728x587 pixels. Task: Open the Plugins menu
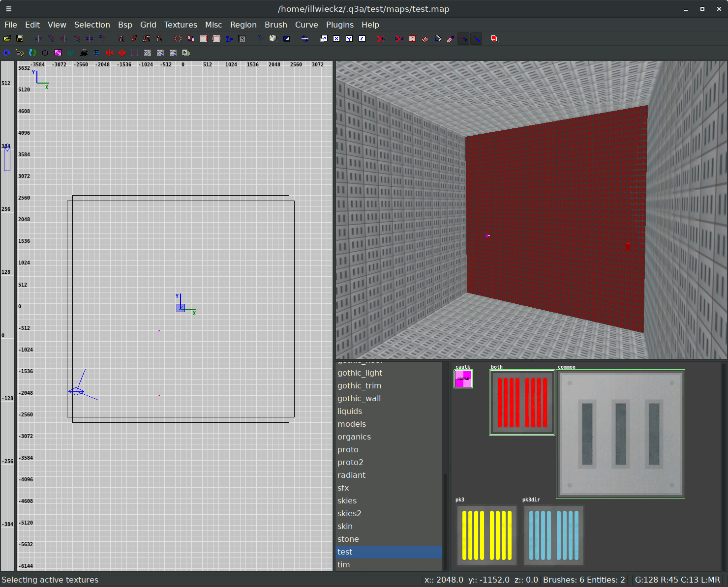coord(339,25)
